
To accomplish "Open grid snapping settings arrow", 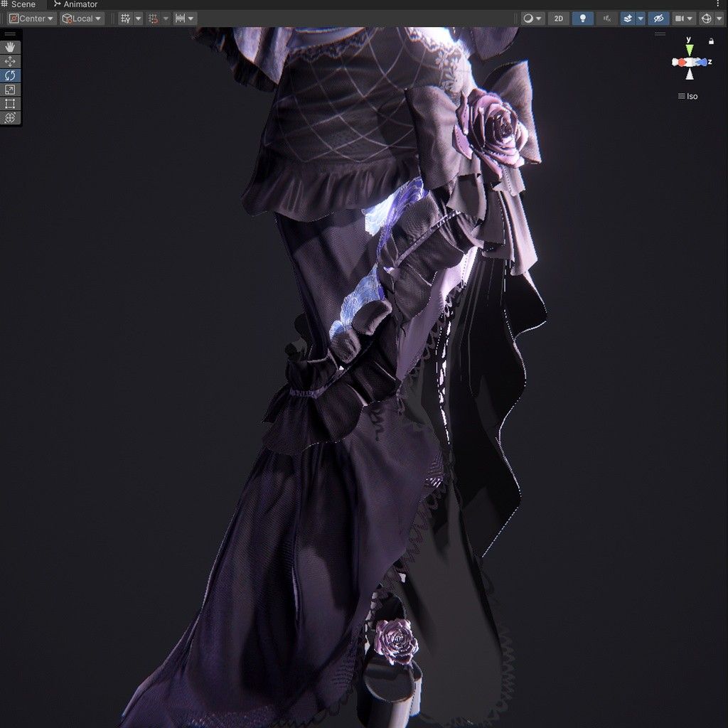I will click(x=166, y=18).
